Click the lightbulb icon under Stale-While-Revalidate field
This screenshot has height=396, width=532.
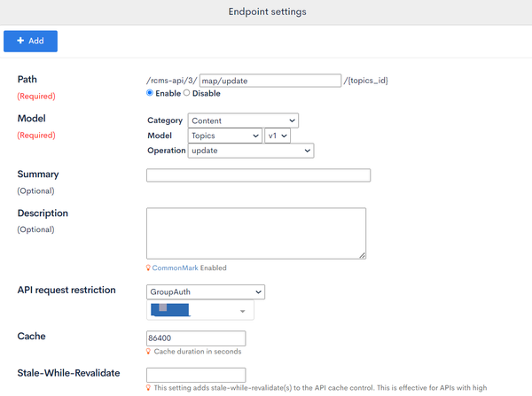(x=148, y=387)
